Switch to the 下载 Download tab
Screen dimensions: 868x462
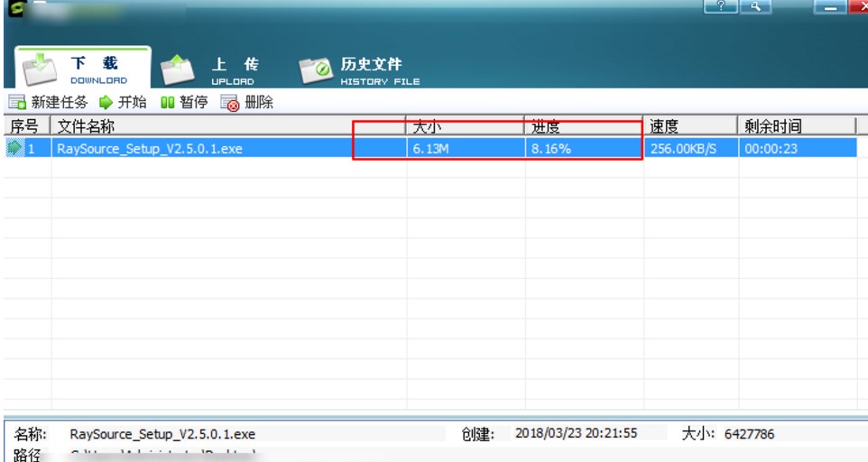click(82, 69)
